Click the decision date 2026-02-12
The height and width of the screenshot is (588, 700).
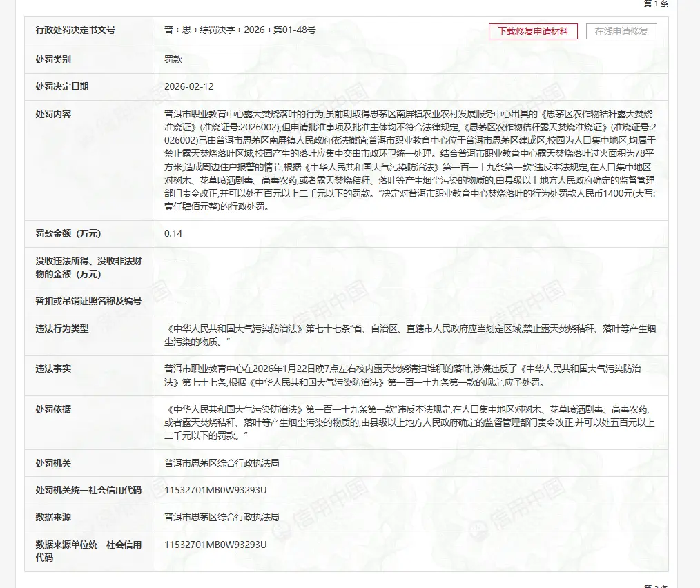[189, 87]
